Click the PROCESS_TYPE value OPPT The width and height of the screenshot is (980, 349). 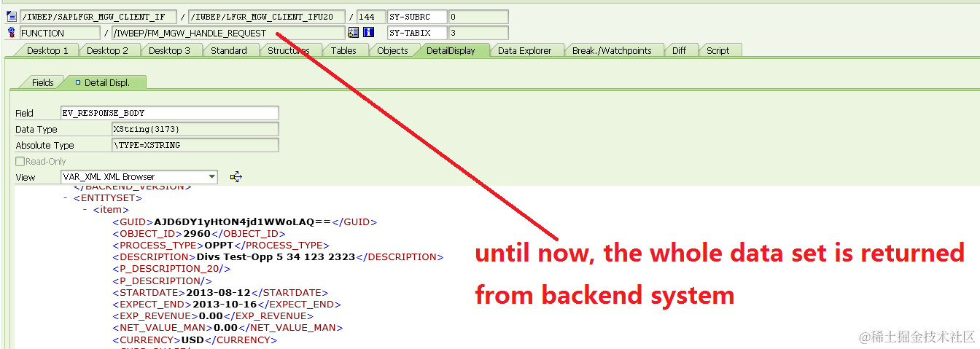click(219, 245)
